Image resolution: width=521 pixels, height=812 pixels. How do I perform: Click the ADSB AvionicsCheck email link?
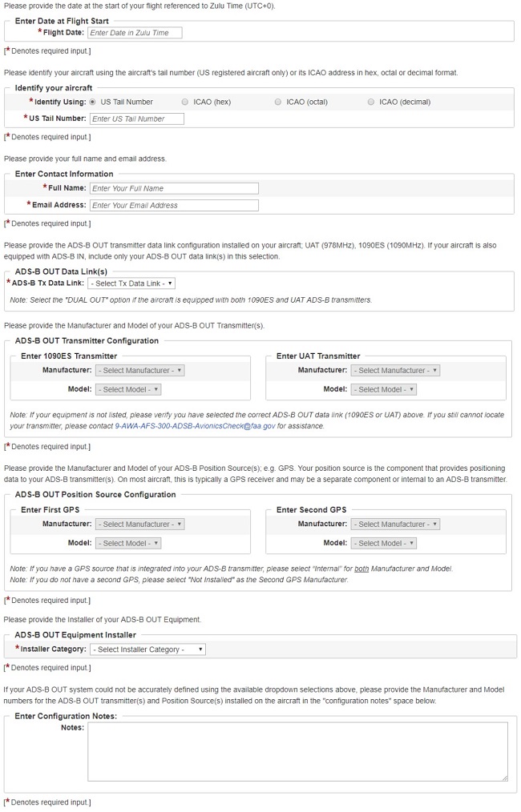[x=195, y=426]
